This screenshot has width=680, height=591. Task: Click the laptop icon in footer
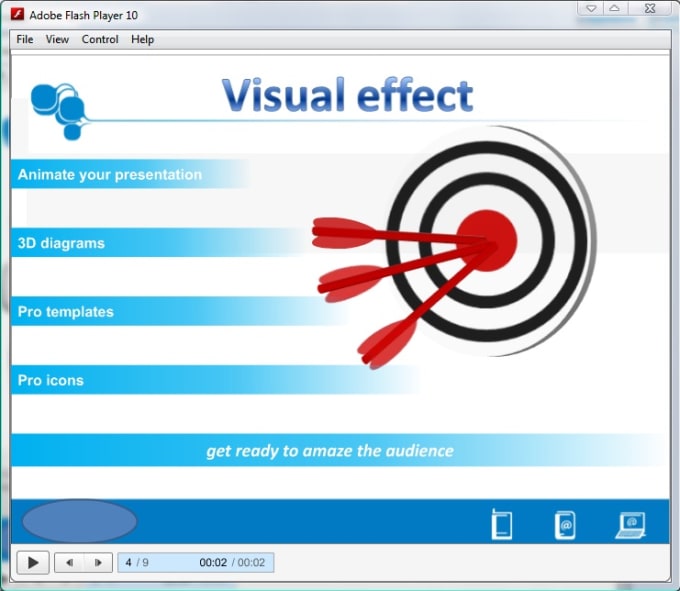point(631,525)
